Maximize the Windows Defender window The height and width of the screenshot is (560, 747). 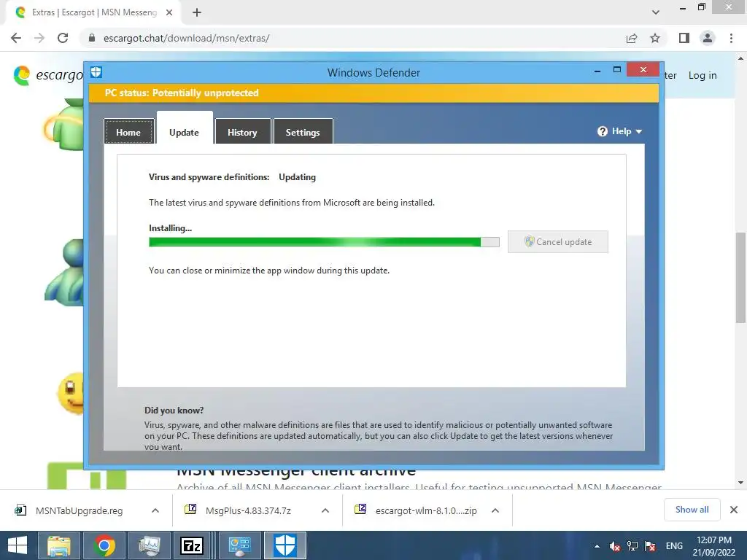617,69
